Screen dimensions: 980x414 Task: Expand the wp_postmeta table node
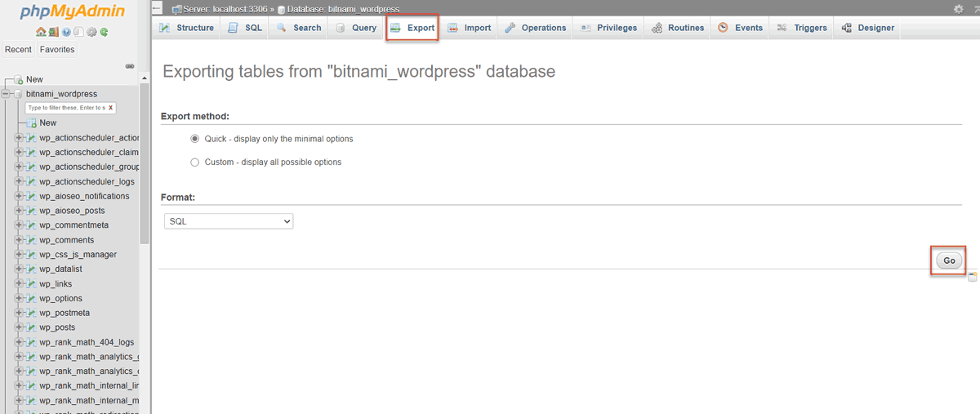(19, 313)
